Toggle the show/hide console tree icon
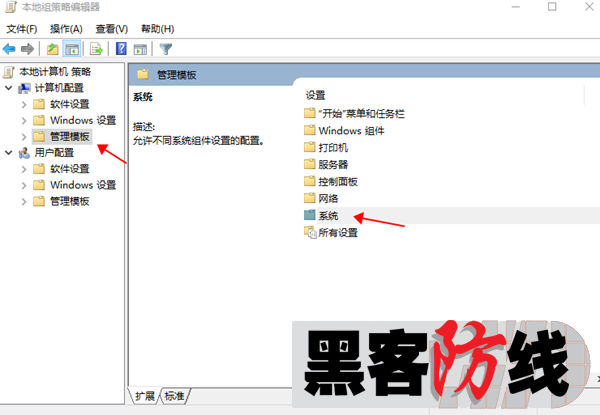Image resolution: width=600 pixels, height=415 pixels. [x=72, y=49]
